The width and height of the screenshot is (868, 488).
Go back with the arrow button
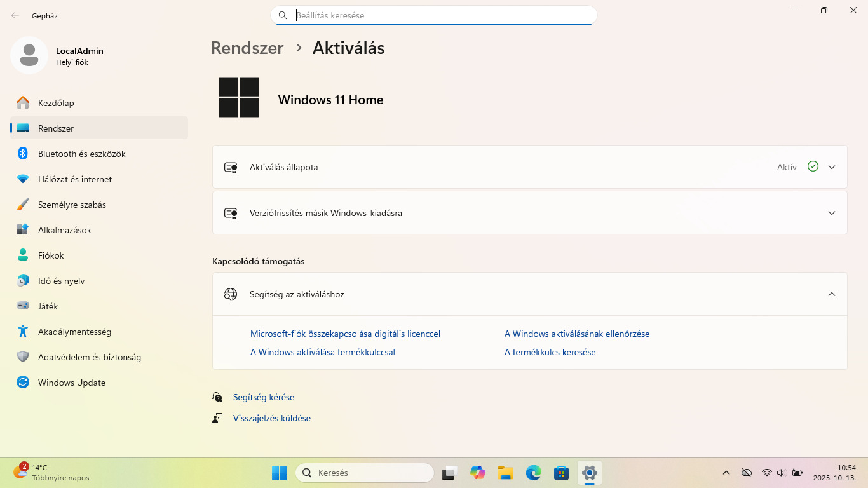click(x=15, y=15)
